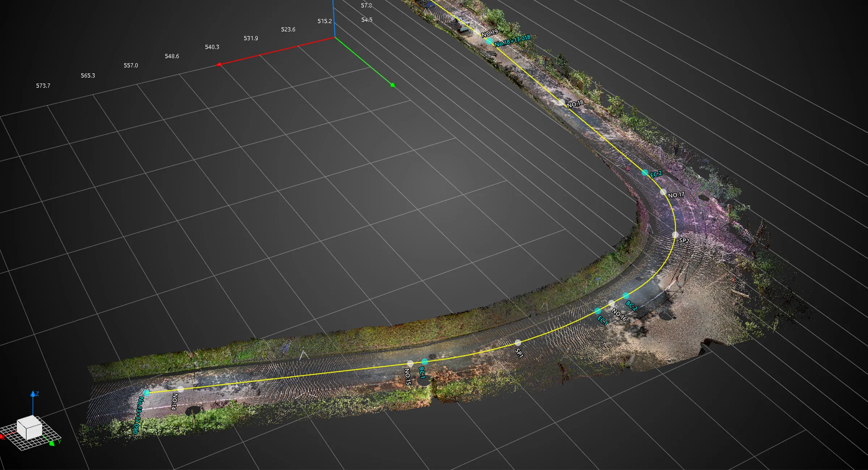
Task: Click the 540.3 axis label
Action: click(x=212, y=47)
